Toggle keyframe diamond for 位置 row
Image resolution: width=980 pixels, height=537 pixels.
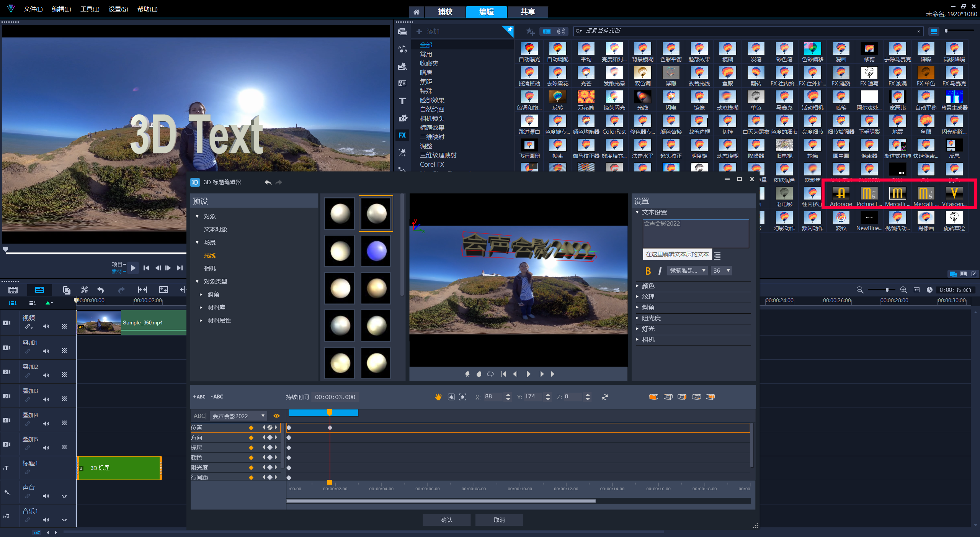tap(251, 428)
